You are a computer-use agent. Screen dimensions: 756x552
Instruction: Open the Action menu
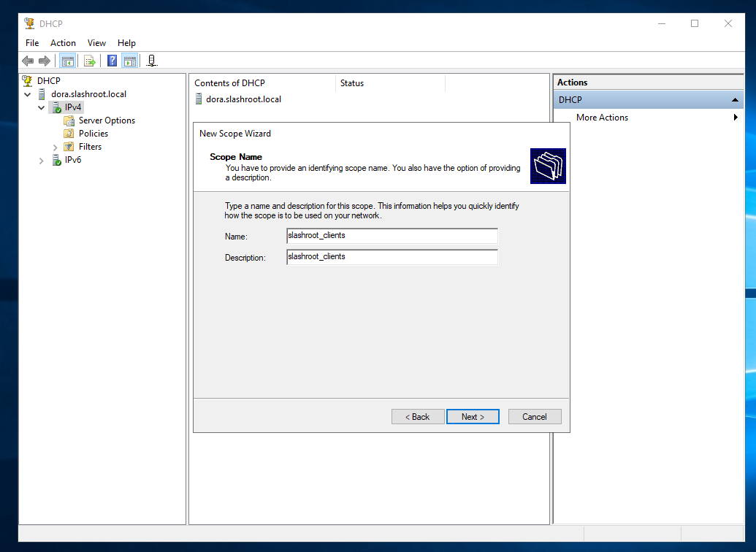63,43
